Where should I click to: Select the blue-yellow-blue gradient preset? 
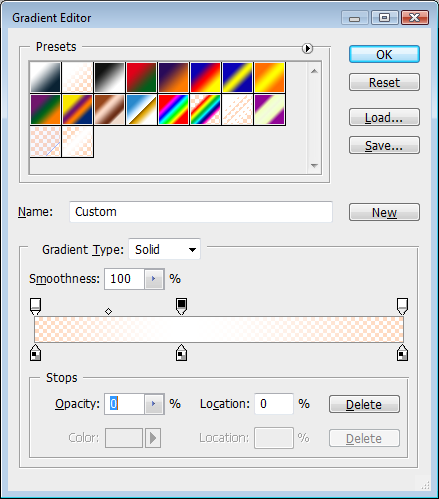[x=238, y=77]
